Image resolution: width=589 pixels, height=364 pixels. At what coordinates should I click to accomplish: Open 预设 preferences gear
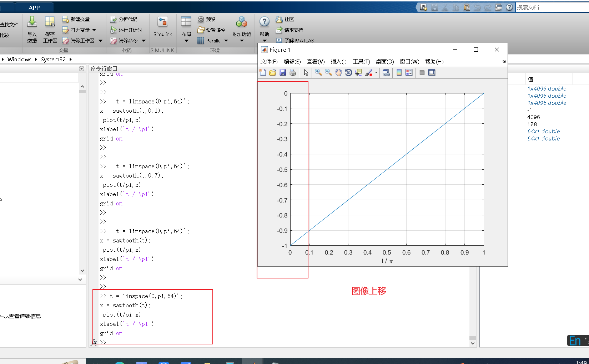click(207, 19)
